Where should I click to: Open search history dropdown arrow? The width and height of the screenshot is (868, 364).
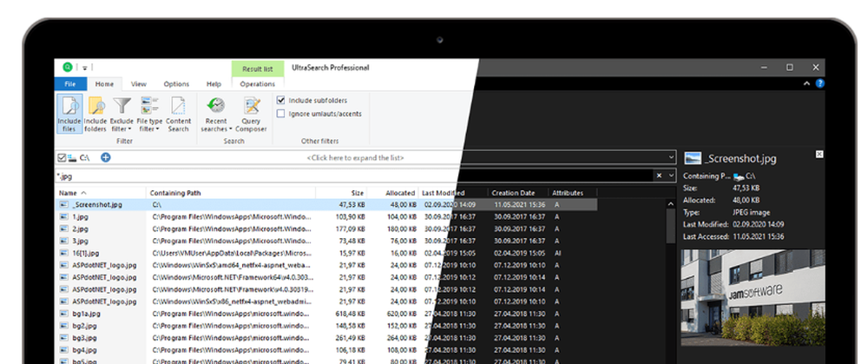(x=672, y=175)
